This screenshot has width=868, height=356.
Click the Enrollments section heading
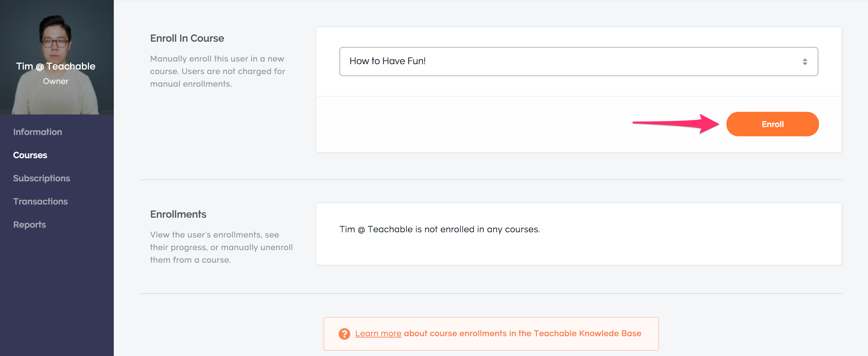coord(178,214)
